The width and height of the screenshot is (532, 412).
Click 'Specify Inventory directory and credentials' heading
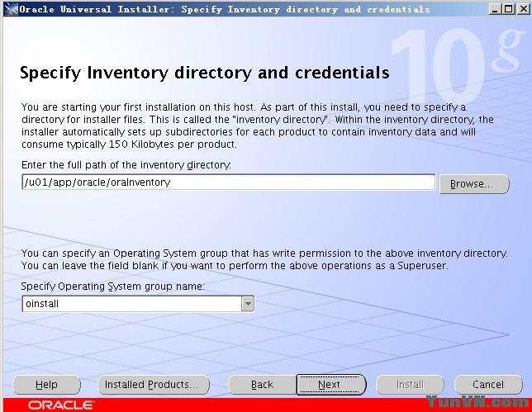[x=205, y=73]
